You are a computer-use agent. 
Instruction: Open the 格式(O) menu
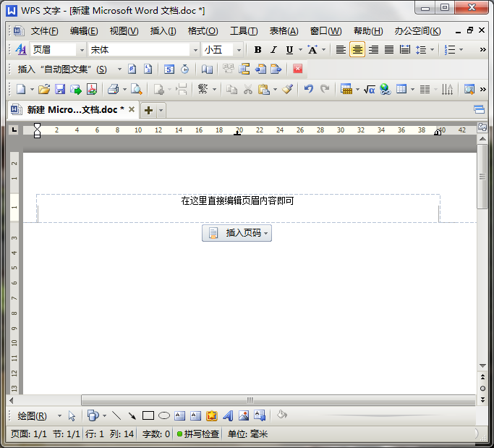click(203, 31)
